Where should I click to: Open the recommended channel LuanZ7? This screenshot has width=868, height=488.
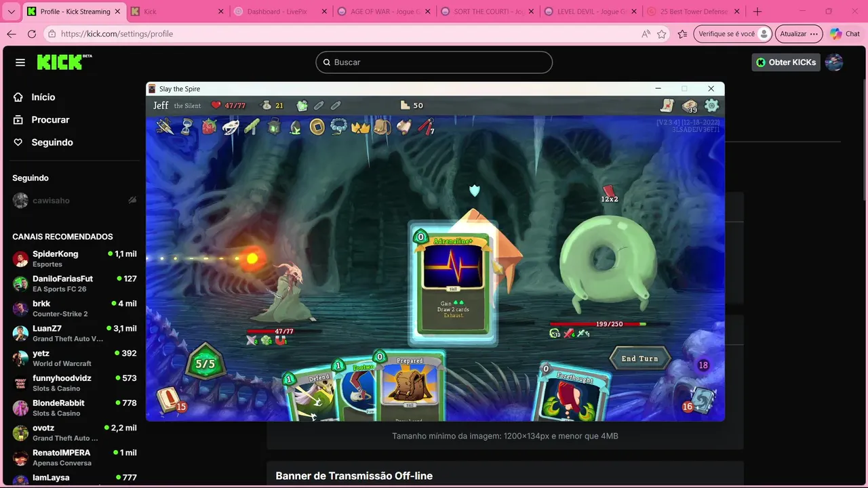[75, 333]
